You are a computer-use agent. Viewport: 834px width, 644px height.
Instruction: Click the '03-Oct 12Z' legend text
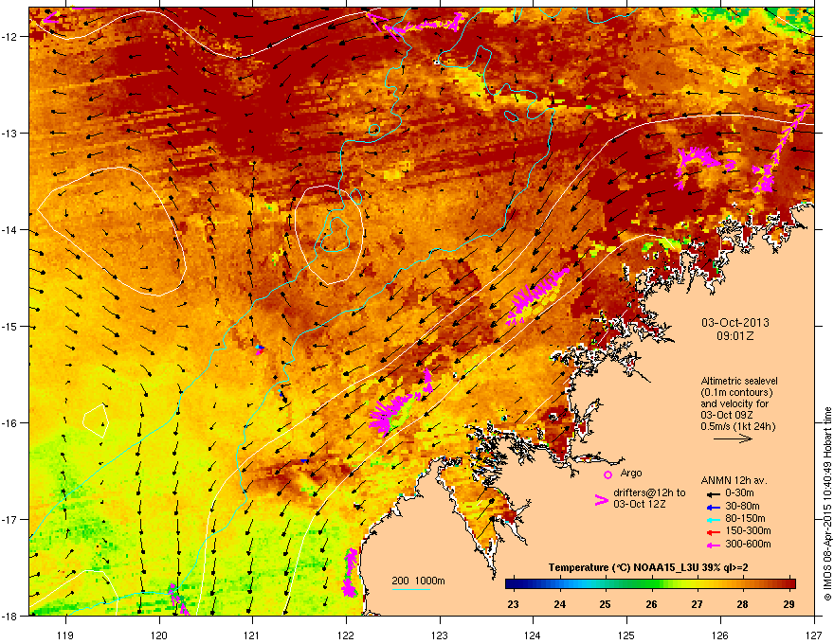(640, 504)
